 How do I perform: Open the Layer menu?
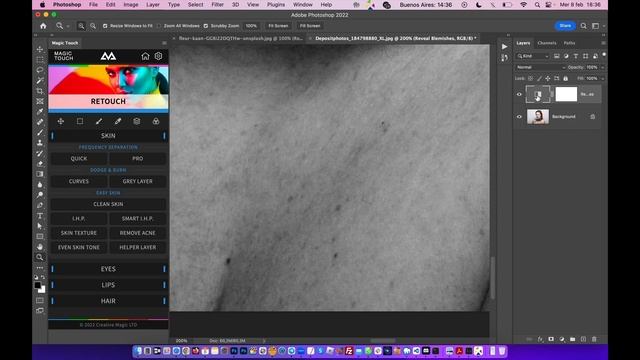tap(153, 4)
